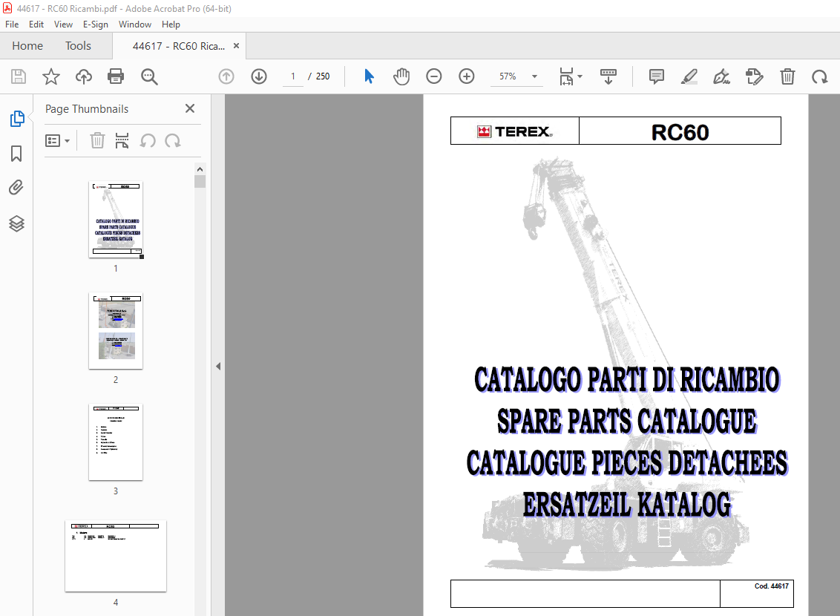Open the Edit menu
Image resolution: width=840 pixels, height=616 pixels.
click(x=36, y=24)
